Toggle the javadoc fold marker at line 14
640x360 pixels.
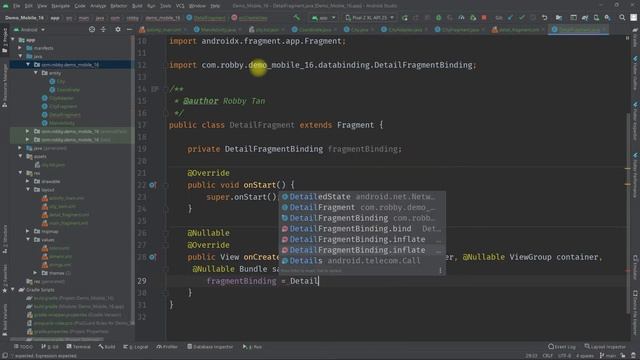pos(166,89)
